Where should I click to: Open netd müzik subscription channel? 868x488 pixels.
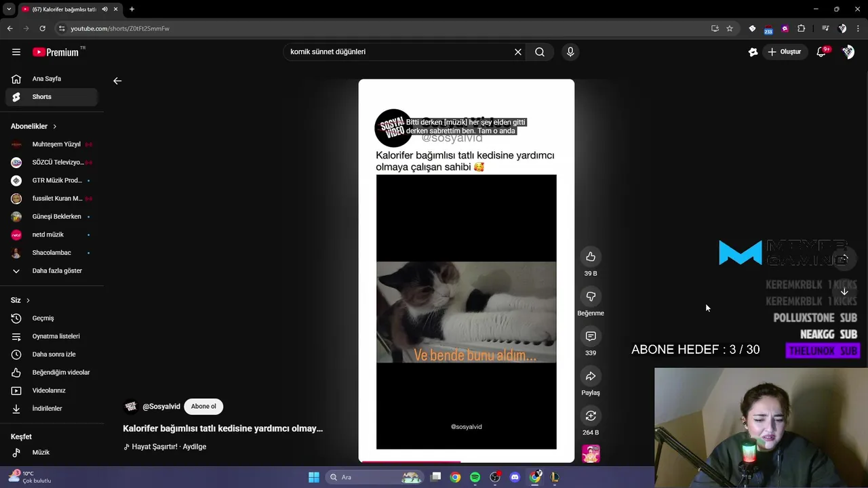click(52, 235)
